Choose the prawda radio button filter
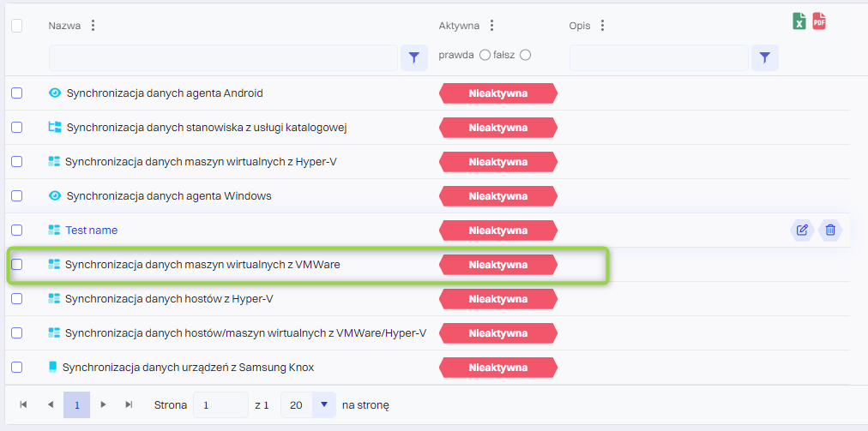868x431 pixels. tap(485, 55)
